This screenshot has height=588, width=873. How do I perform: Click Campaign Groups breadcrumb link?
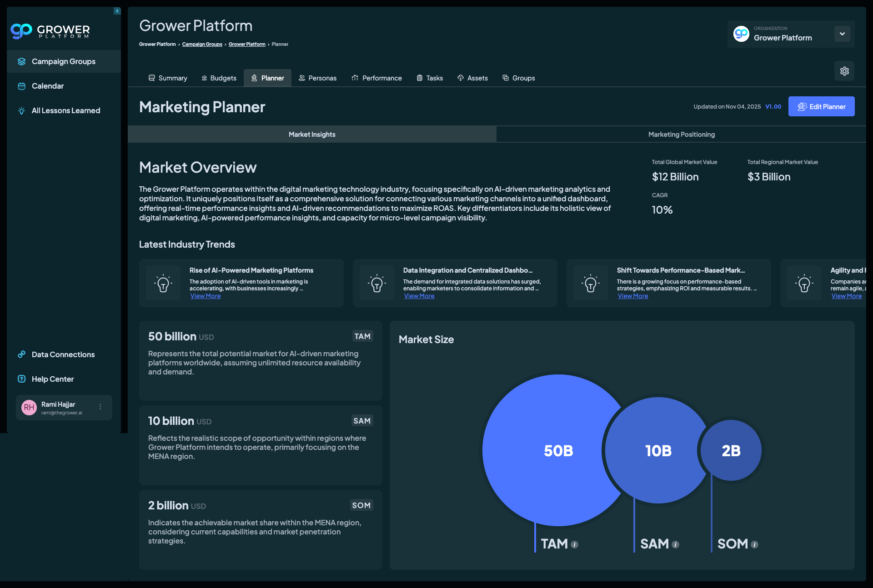pos(202,44)
